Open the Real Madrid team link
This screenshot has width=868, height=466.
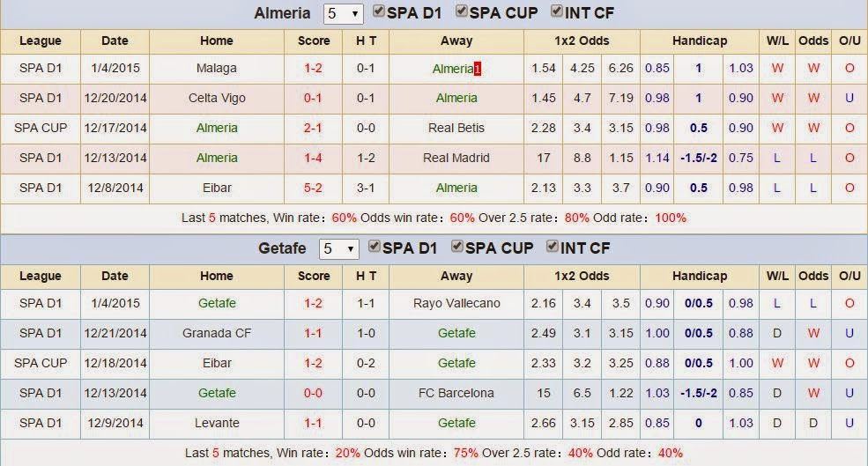[x=456, y=159]
